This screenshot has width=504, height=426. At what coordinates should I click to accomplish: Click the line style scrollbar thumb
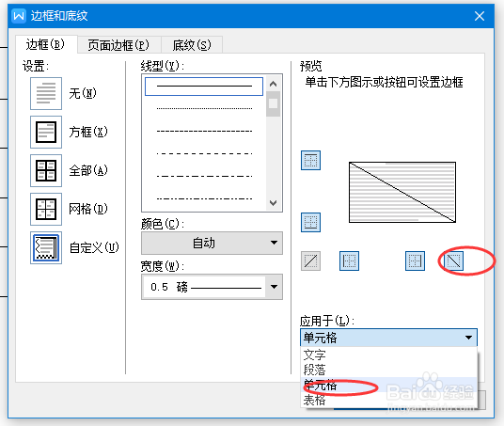(x=274, y=103)
